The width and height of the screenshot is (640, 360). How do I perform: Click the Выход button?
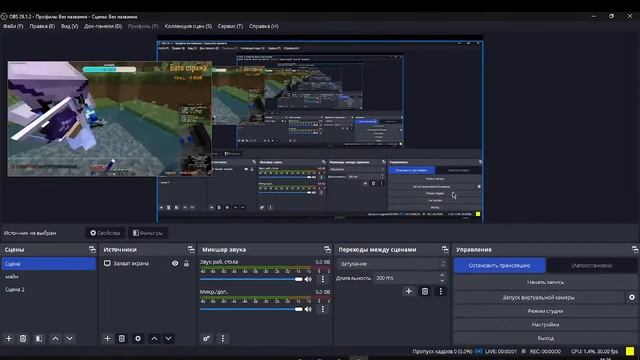[x=545, y=338]
